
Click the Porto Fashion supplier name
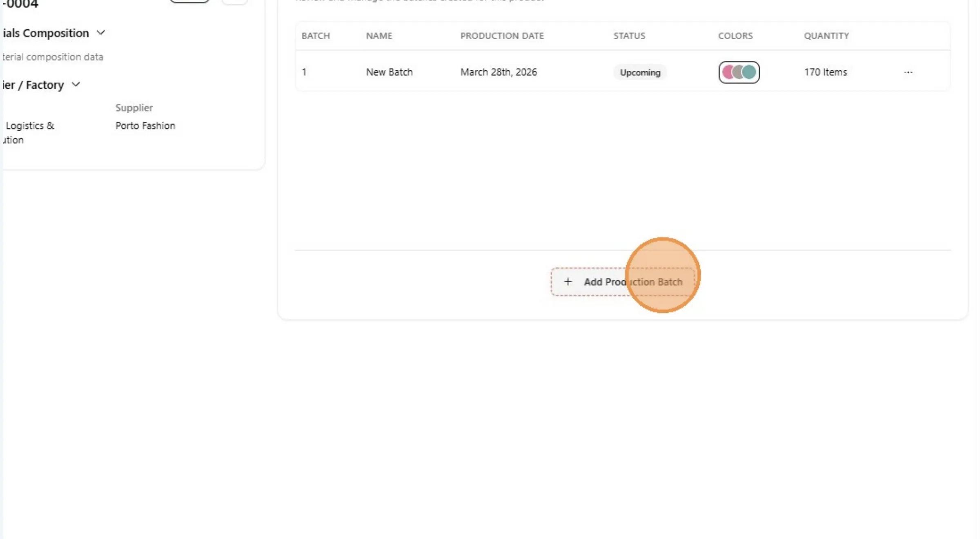pos(145,125)
